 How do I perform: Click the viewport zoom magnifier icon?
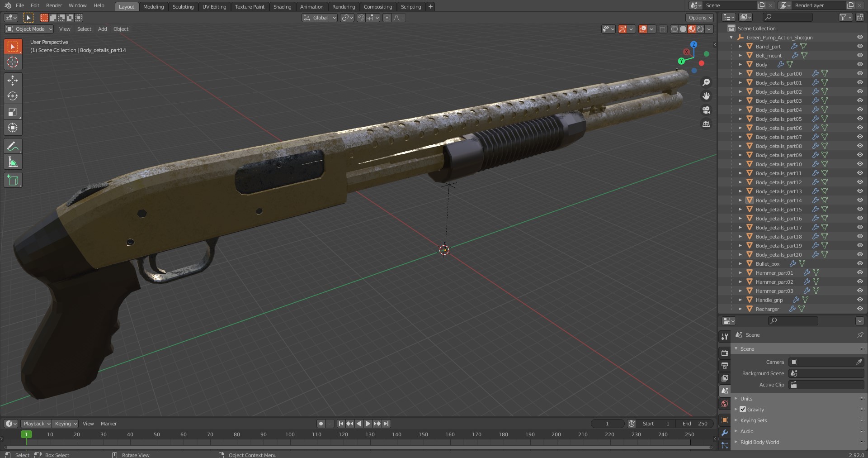pos(706,82)
